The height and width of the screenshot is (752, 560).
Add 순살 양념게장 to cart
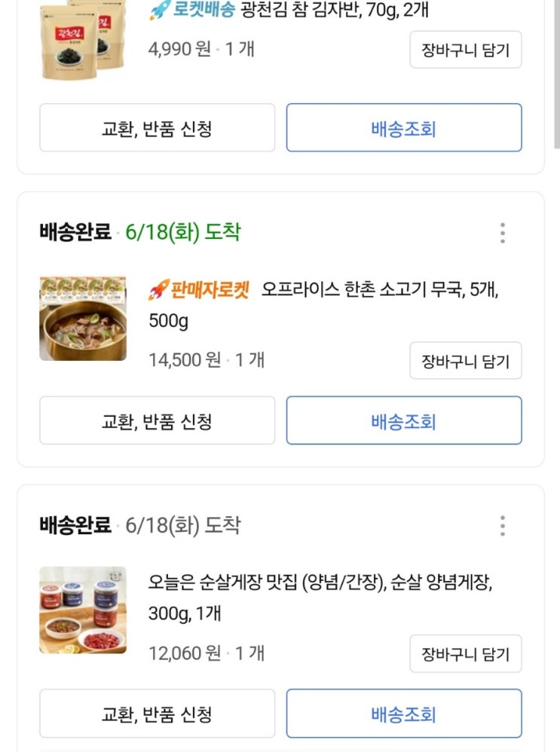pos(466,653)
